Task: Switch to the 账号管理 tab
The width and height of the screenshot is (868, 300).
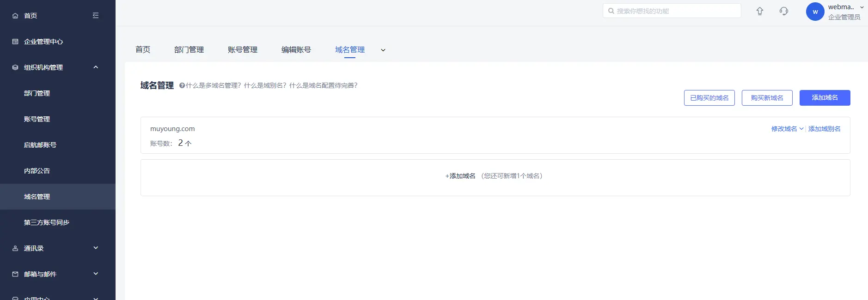Action: (x=243, y=50)
